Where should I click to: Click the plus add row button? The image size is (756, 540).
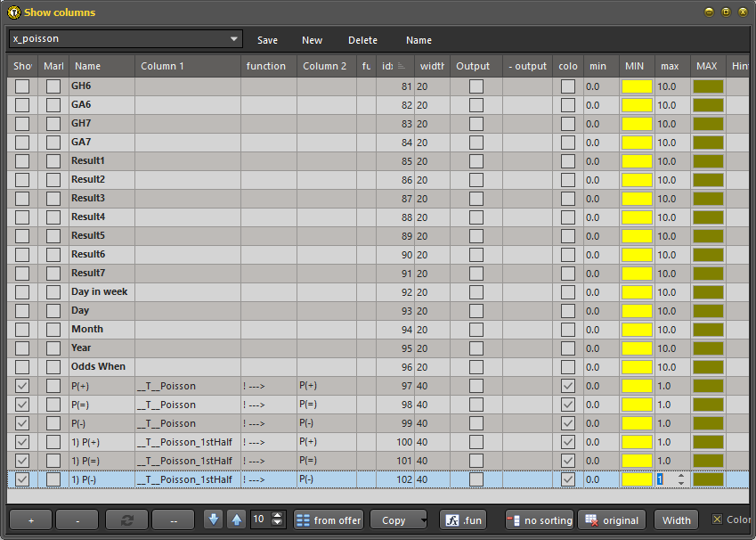point(31,520)
